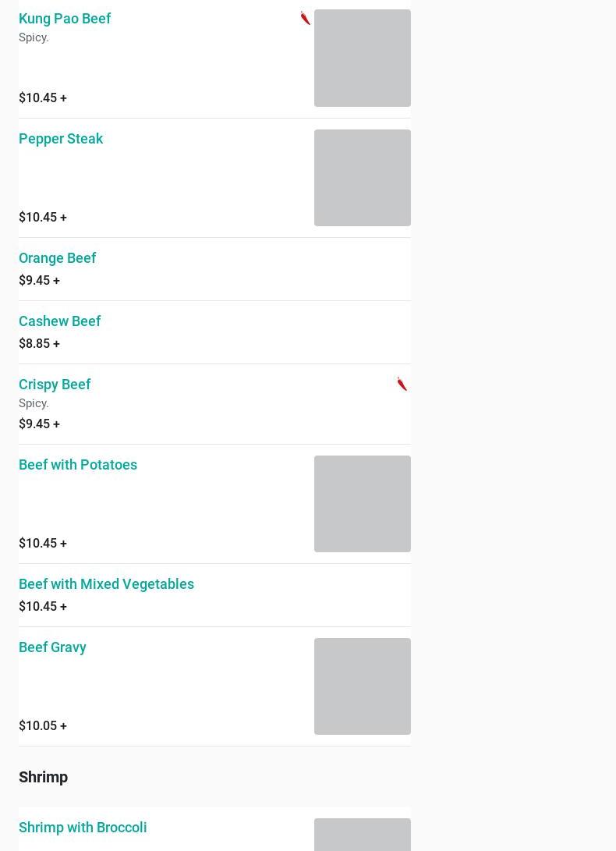Click the Beef Gravy photo thumbnail
Screen dimensions: 616x851
tap(362, 686)
